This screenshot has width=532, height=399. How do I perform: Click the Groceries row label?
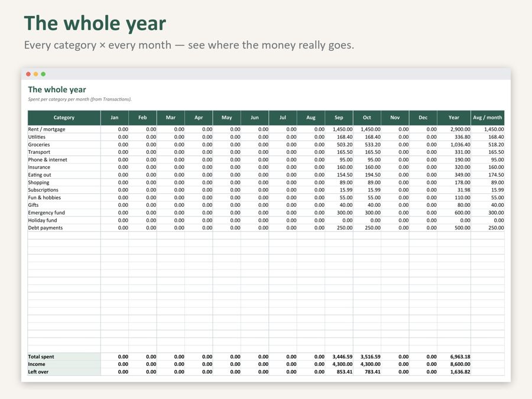click(39, 145)
